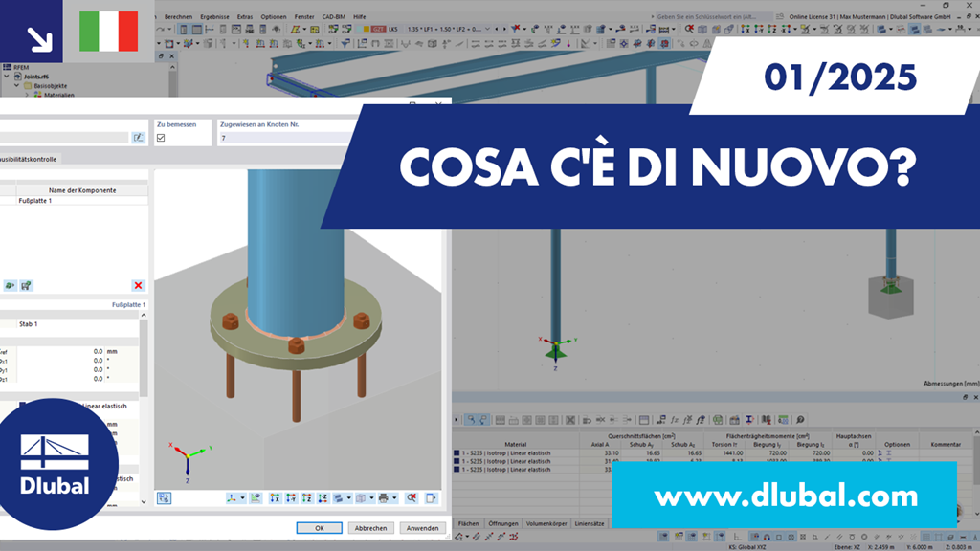Switch to the Flächen tab
Screen dimensions: 980x551
click(468, 523)
